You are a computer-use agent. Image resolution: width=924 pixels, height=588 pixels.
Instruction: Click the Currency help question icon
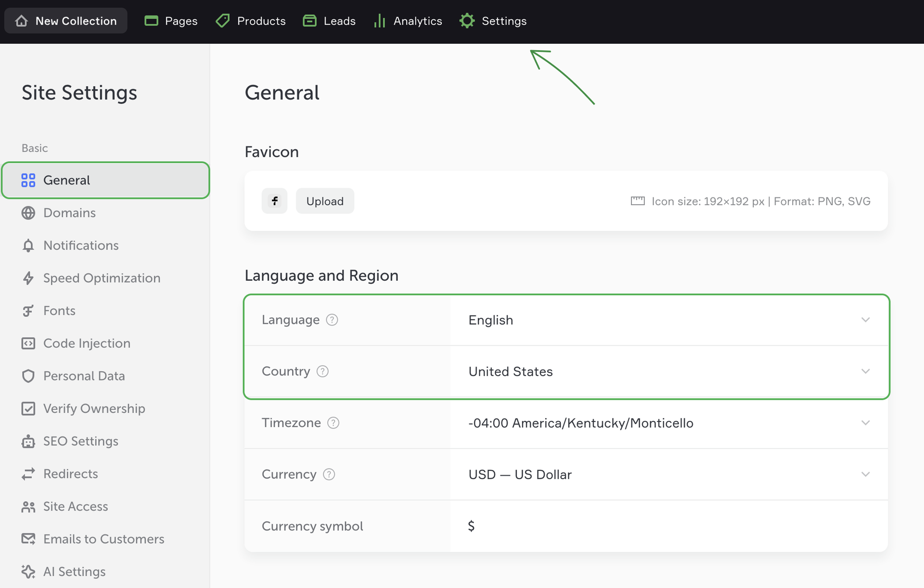[x=329, y=474]
